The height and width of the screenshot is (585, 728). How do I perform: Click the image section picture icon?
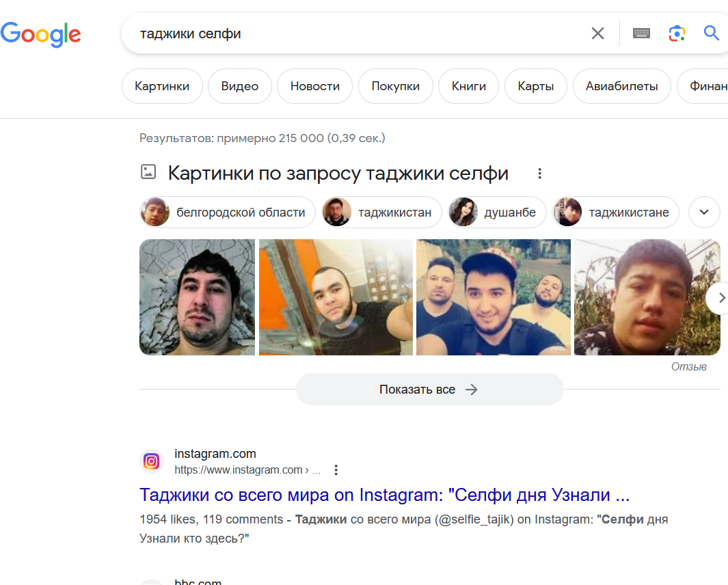(x=148, y=172)
